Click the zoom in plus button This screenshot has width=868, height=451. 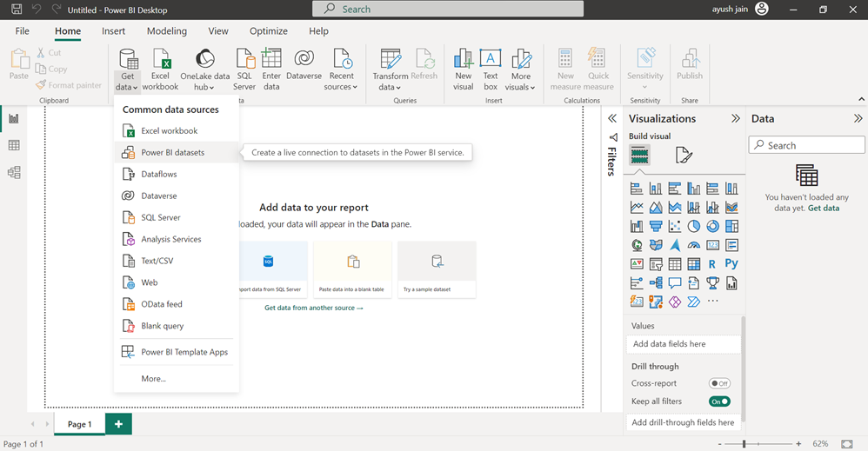coord(798,444)
